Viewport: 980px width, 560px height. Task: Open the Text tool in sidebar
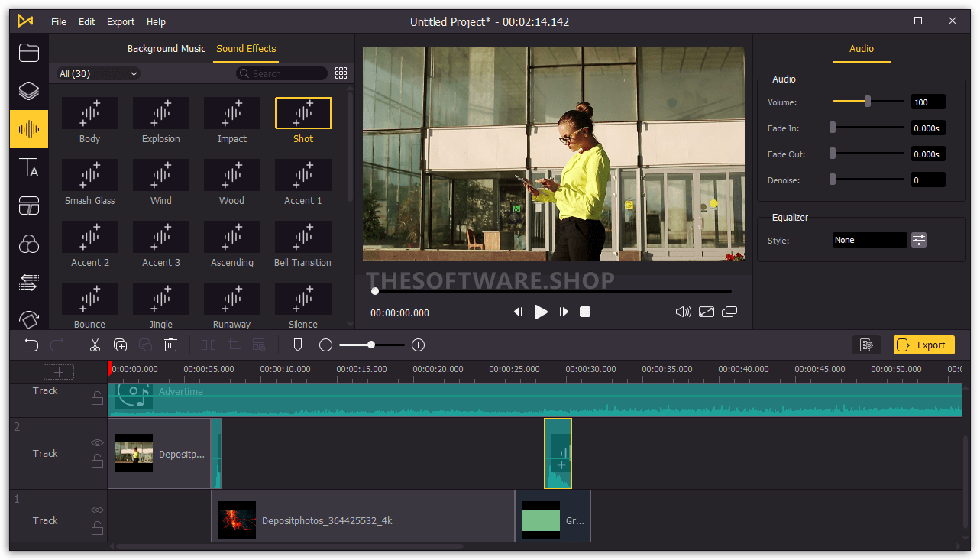[29, 167]
